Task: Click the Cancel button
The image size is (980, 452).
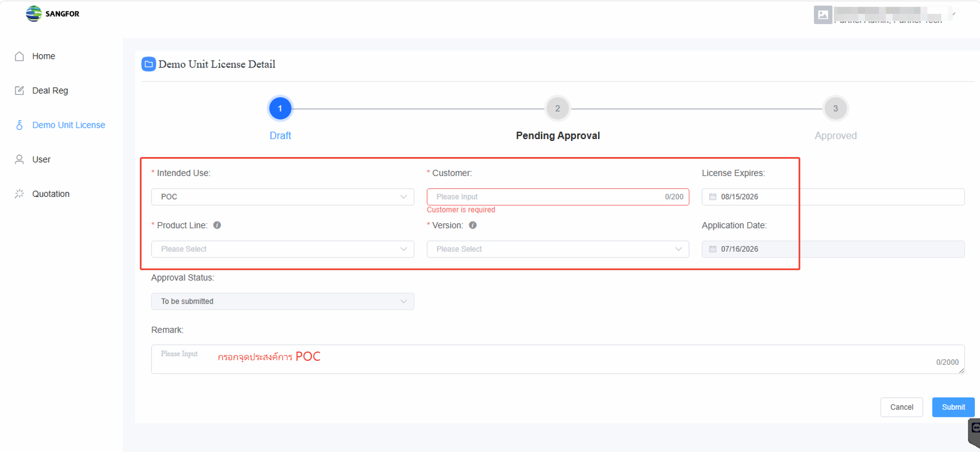Action: tap(901, 407)
